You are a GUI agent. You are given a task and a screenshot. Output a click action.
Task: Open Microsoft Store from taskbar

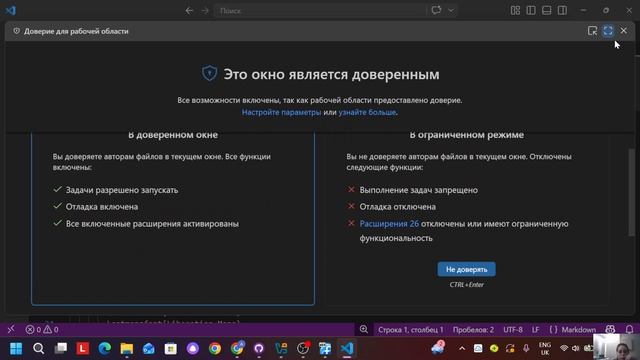171,349
